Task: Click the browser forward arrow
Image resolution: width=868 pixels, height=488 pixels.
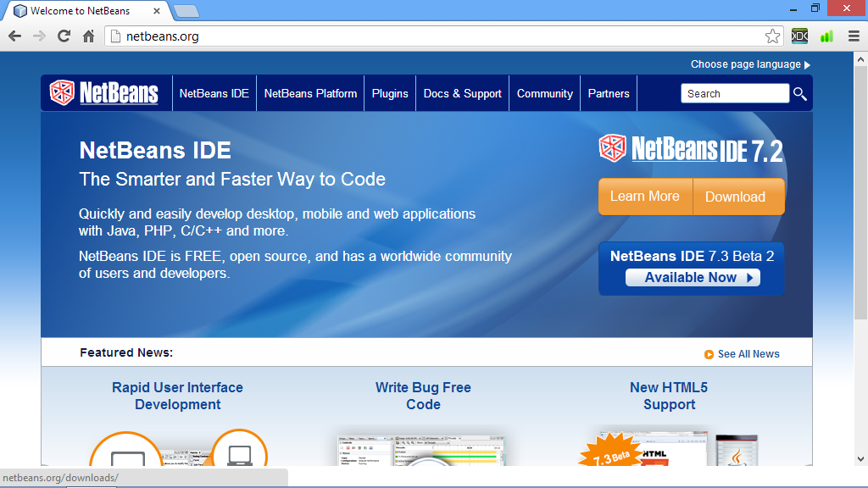Action: [x=39, y=36]
